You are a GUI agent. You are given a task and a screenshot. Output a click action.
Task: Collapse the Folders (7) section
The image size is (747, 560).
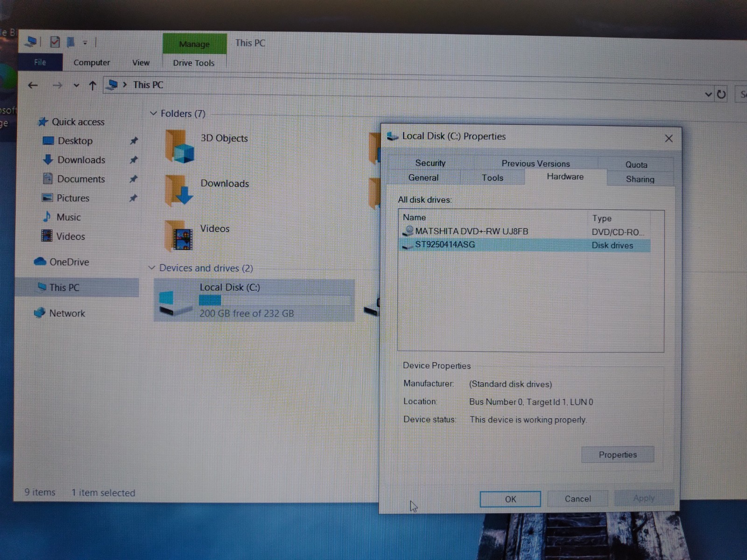[x=153, y=113]
